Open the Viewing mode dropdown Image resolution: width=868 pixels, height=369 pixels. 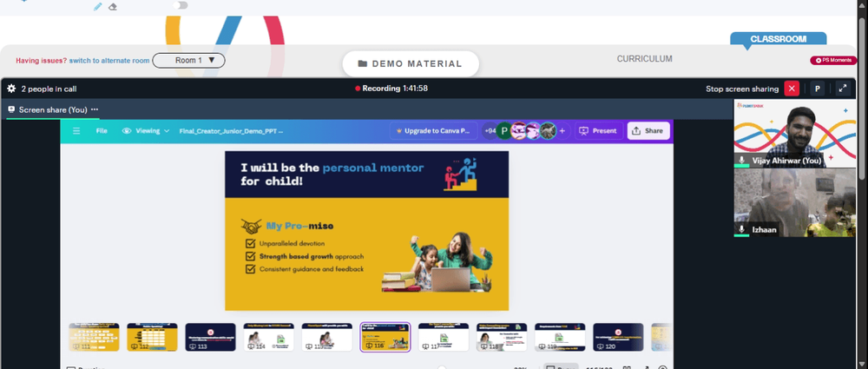(x=146, y=131)
